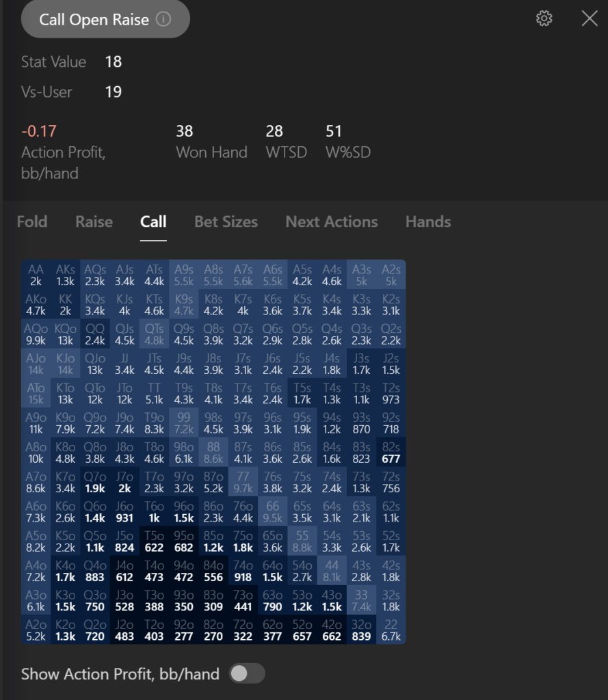This screenshot has height=700, width=608.
Task: Click the 82s hand cell
Action: [391, 453]
